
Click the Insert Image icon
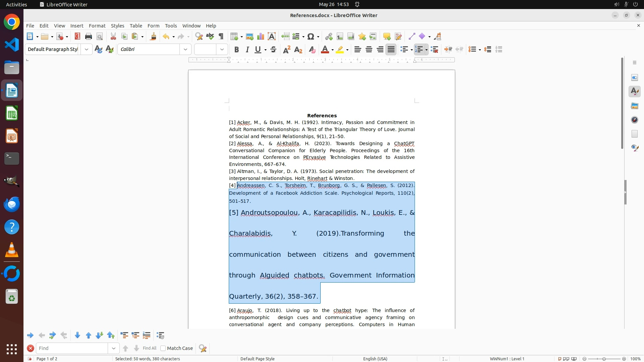(250, 37)
